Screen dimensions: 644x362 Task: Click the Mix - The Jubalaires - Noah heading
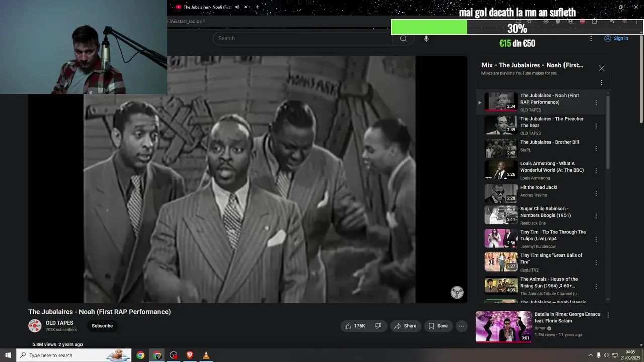pos(532,65)
